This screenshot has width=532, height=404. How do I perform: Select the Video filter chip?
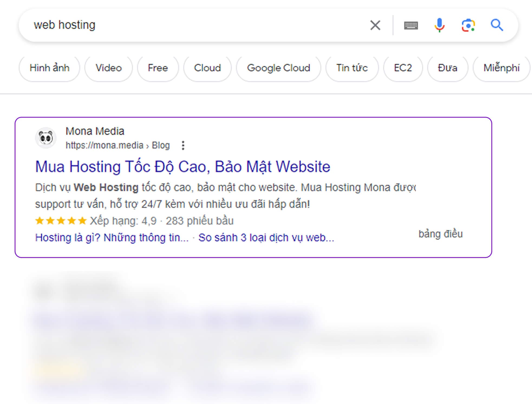(x=109, y=68)
